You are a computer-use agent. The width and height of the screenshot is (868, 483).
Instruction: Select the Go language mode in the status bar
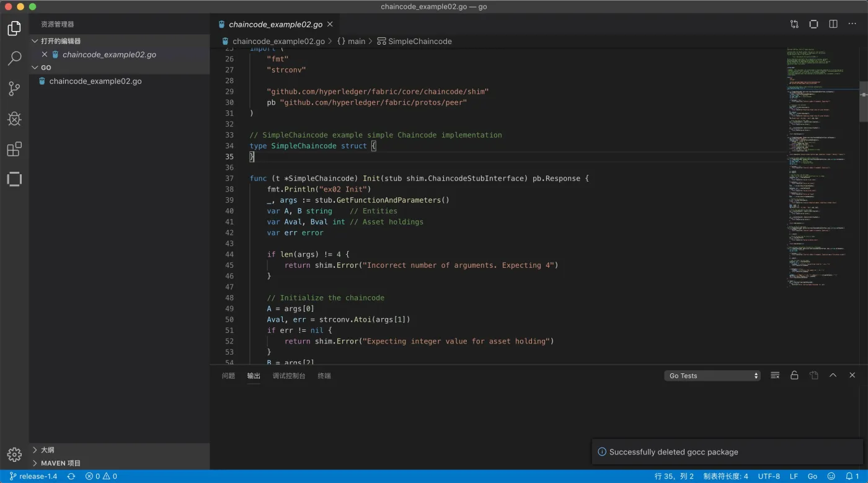point(812,476)
